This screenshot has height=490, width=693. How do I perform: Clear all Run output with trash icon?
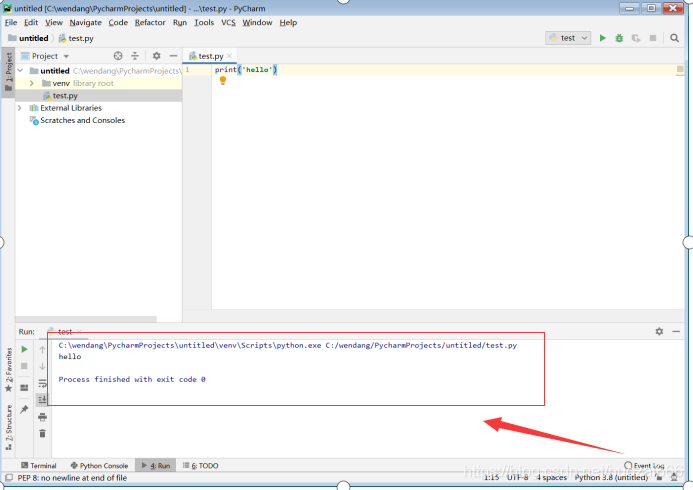tap(42, 433)
